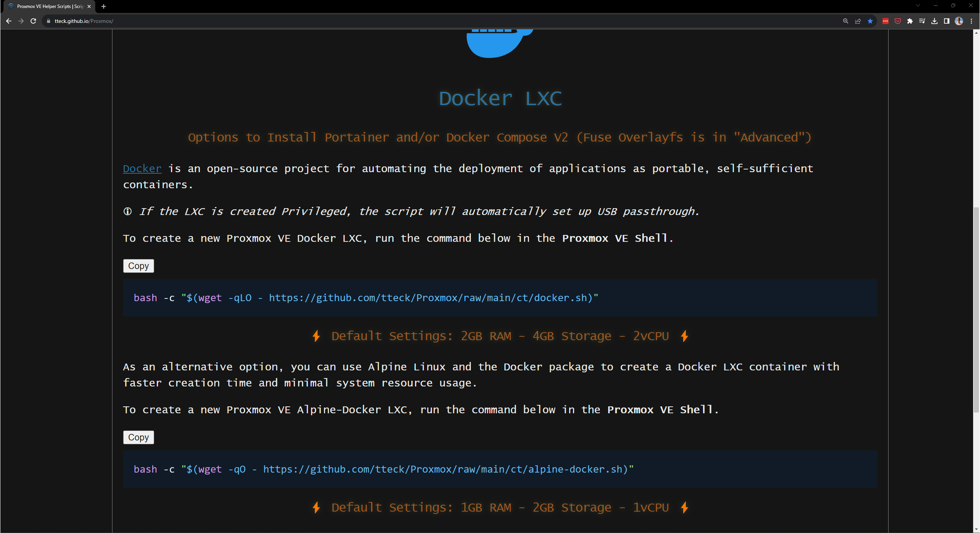Image resolution: width=980 pixels, height=533 pixels.
Task: Open the LastPass extension
Action: [x=885, y=21]
